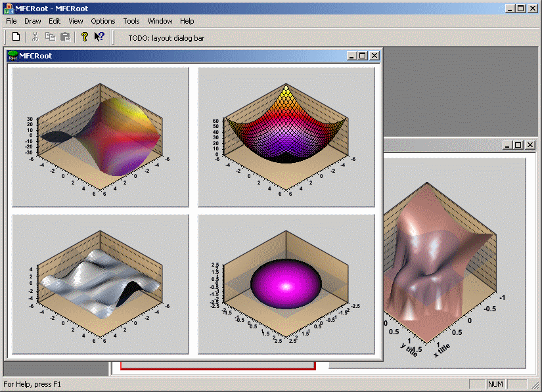Open the Draw menu
Image resolution: width=542 pixels, height=392 pixels.
[33, 21]
